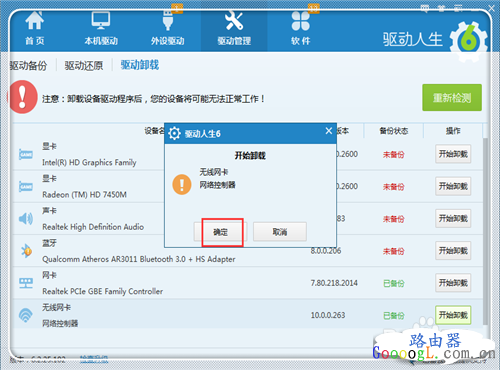500x370 pixels.
Task: Open the 本机驱动 monitor icon
Action: [x=101, y=21]
